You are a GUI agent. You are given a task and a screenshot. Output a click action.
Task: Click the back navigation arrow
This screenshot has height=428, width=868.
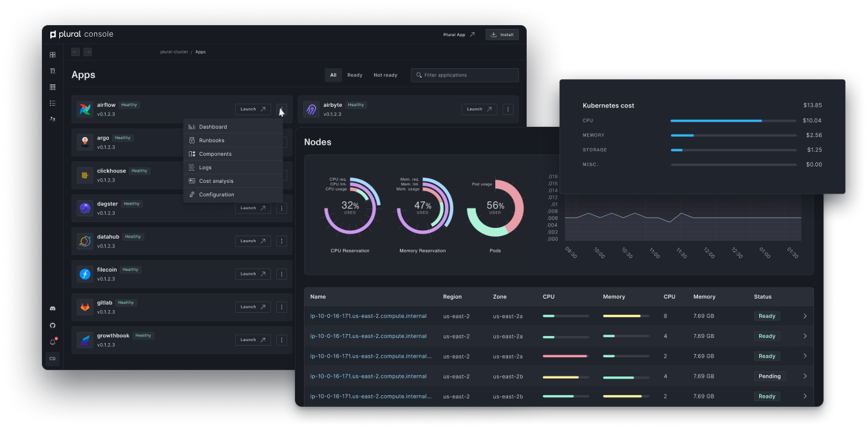76,52
